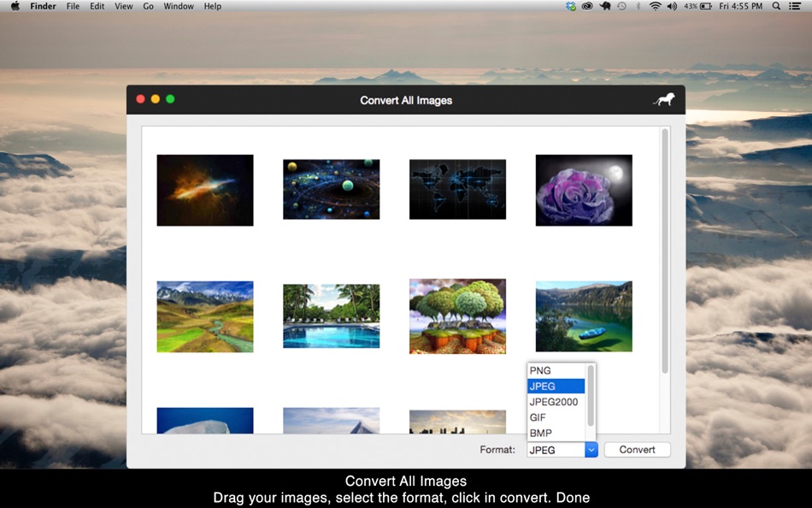The height and width of the screenshot is (508, 812).
Task: Open the File menu
Action: pos(73,6)
